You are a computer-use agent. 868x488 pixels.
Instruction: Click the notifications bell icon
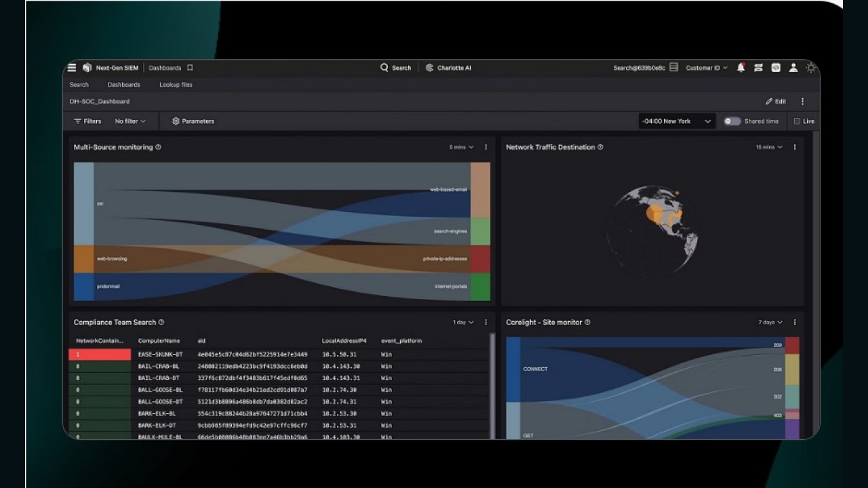740,67
